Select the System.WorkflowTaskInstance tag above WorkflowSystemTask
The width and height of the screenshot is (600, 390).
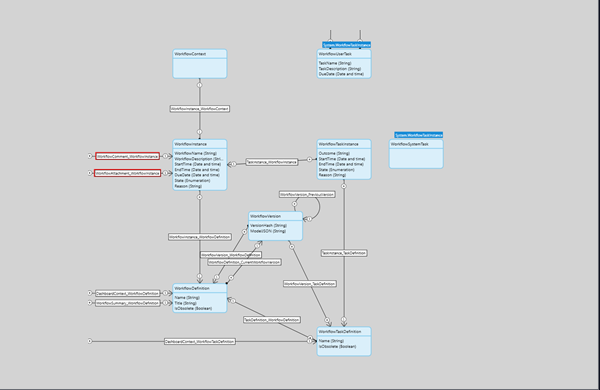coord(419,135)
